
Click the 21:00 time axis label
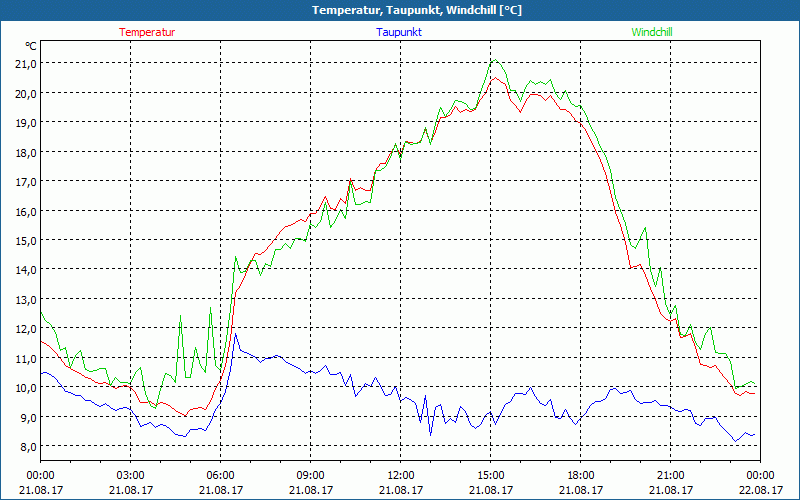point(670,476)
